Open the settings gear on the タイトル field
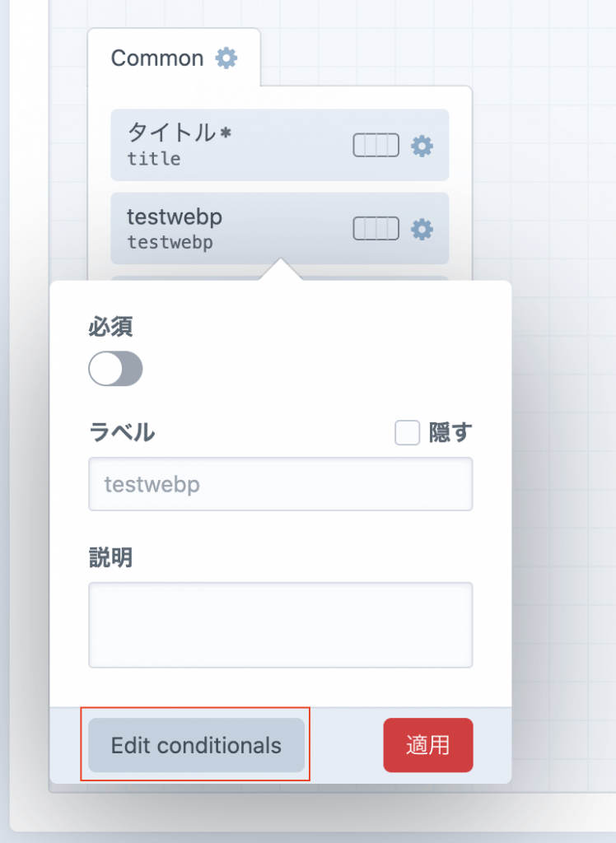 click(422, 145)
